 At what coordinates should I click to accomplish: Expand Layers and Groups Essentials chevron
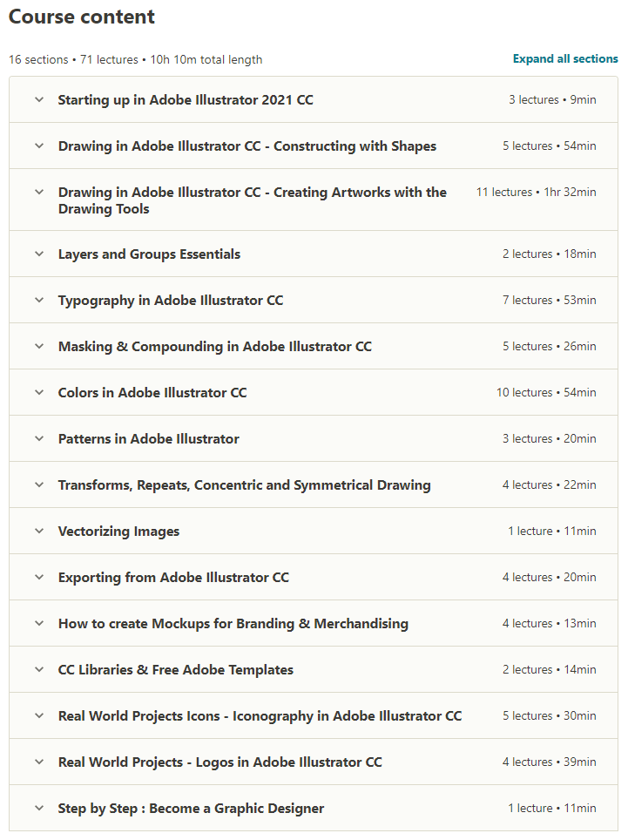pos(39,254)
